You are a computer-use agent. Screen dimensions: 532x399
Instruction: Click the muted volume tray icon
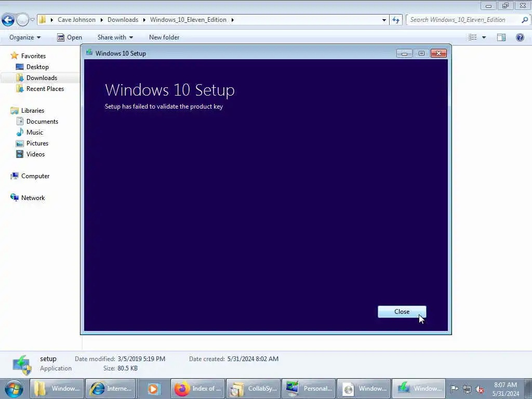[480, 389]
